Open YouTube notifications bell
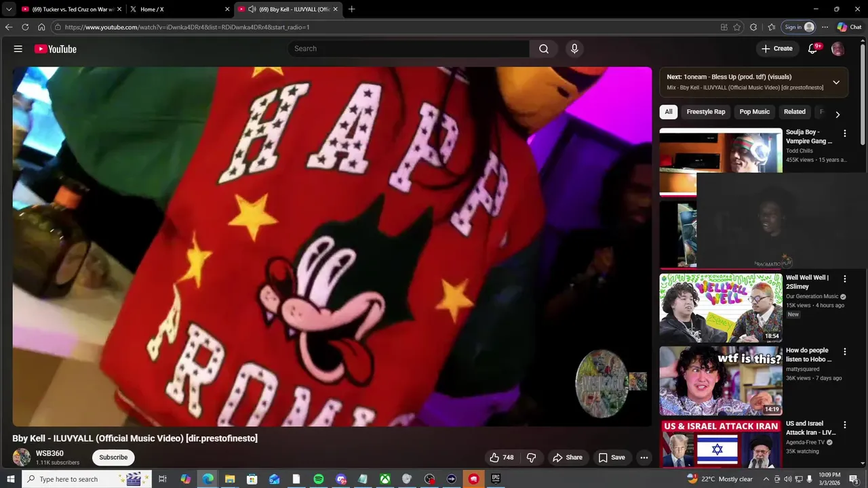868x488 pixels. pos(812,49)
